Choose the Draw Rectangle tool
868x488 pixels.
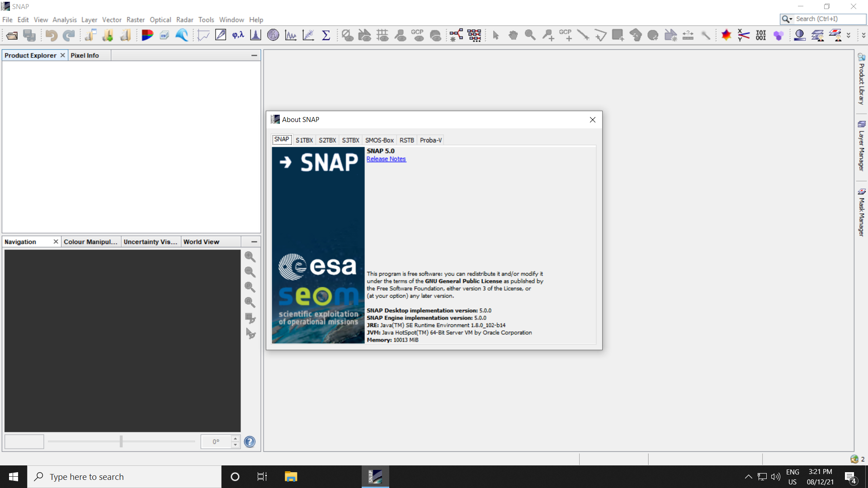618,35
